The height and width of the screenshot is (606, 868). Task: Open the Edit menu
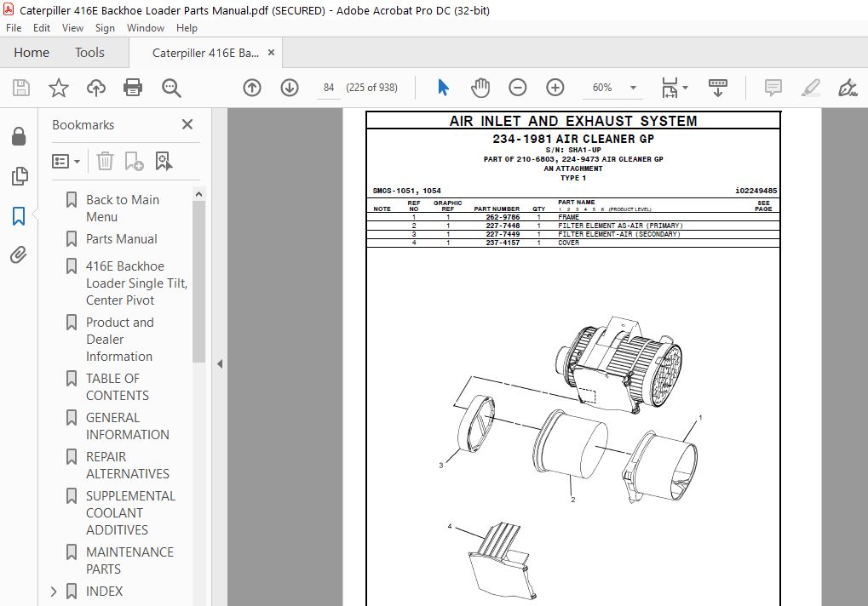[42, 27]
